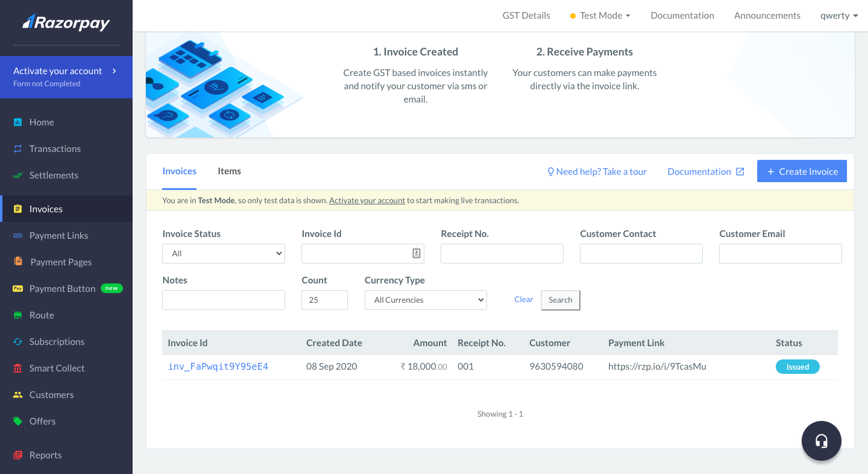This screenshot has height=474, width=868.
Task: Expand the qwerty account menu
Action: [x=839, y=16]
